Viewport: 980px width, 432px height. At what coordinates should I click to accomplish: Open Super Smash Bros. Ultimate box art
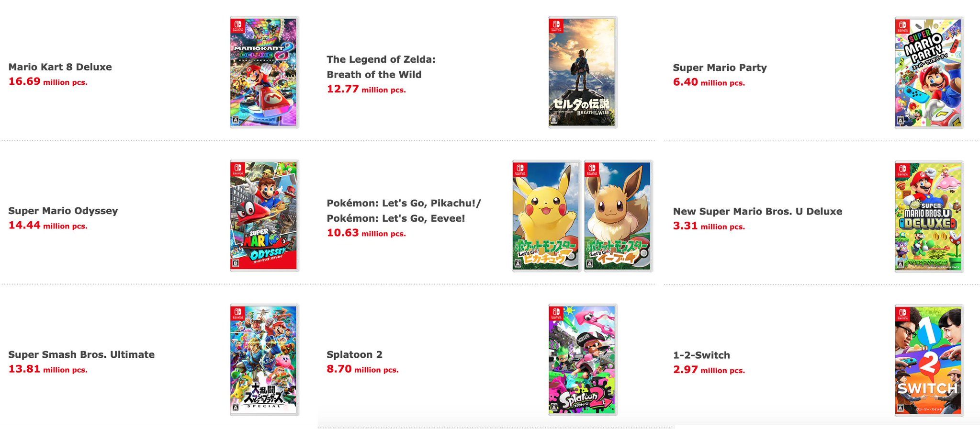point(264,359)
